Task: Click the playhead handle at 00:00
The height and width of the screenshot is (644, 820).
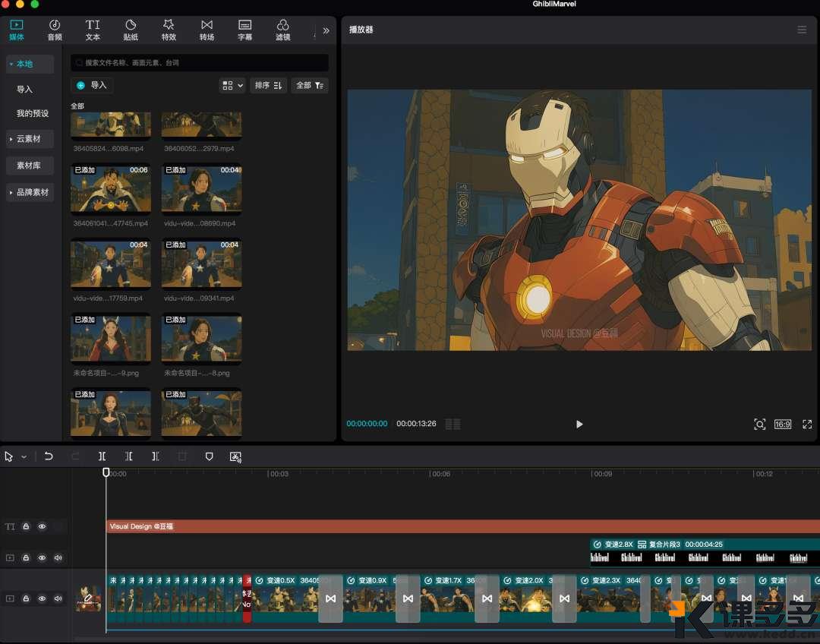Action: tap(106, 472)
